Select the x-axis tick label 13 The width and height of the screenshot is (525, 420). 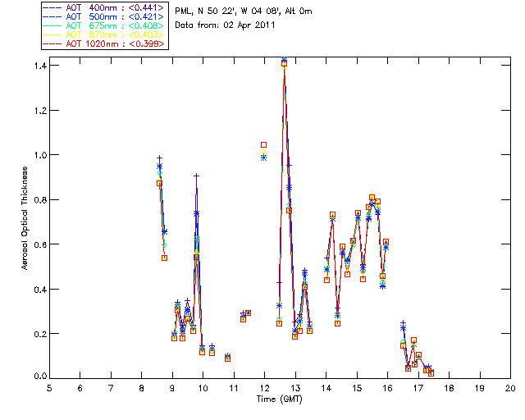[x=295, y=388]
